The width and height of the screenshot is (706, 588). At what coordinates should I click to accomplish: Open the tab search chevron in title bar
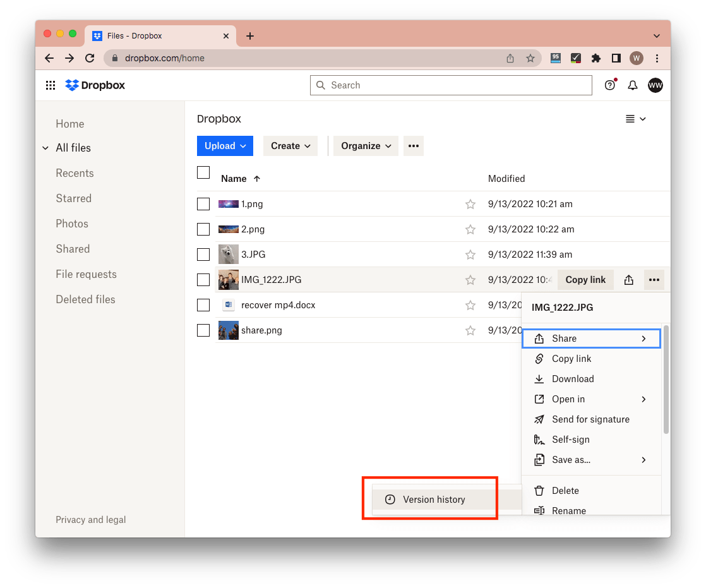coord(657,36)
